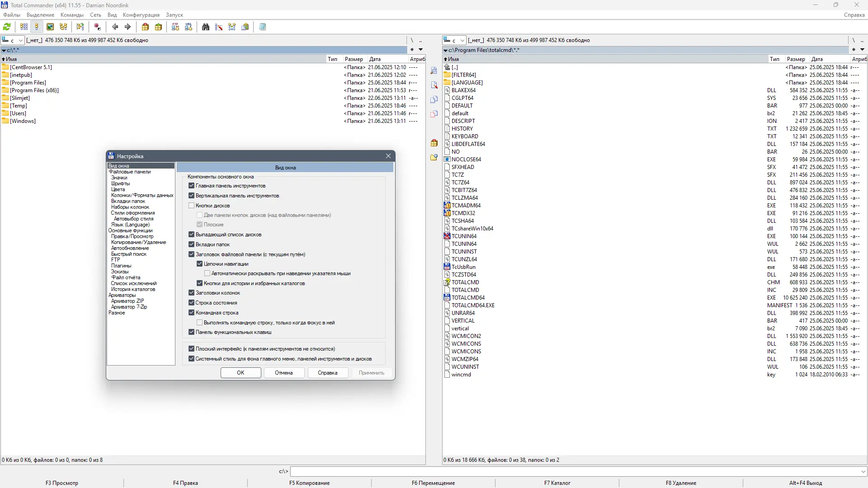Click the binoculars search icon
The image size is (868, 488).
[x=206, y=27]
